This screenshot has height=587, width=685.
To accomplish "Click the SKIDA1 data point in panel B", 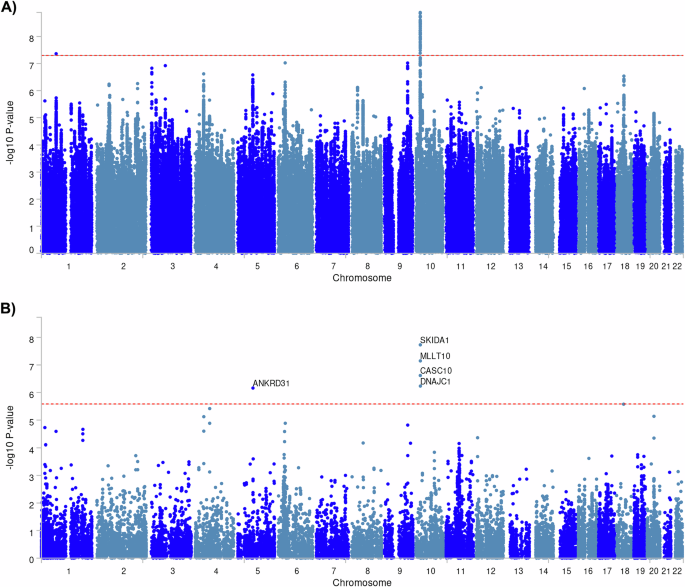I will 420,345.
